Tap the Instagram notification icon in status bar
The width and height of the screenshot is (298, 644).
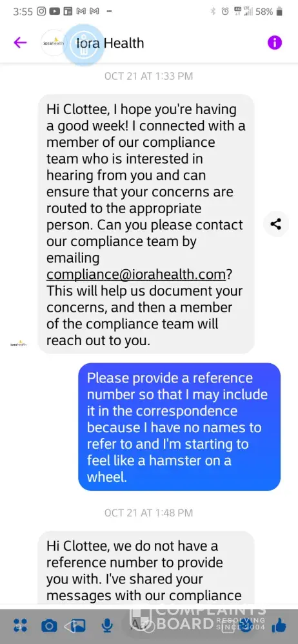point(41,12)
